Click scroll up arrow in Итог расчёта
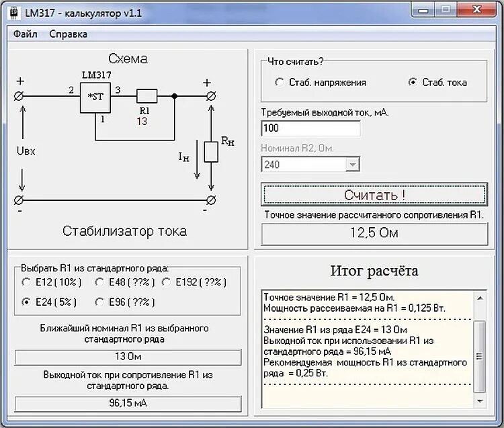 coord(480,298)
